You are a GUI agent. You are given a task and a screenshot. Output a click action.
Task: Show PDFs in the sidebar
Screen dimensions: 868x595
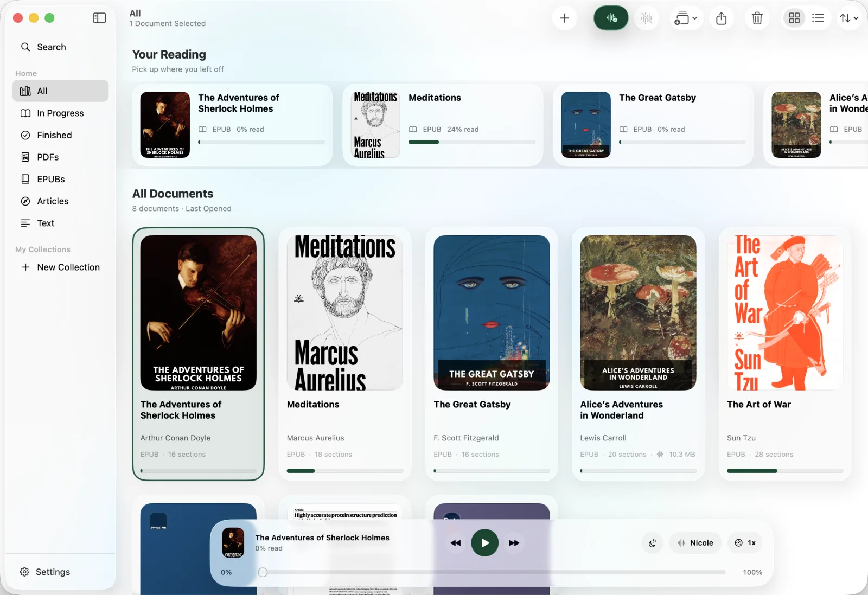point(60,157)
